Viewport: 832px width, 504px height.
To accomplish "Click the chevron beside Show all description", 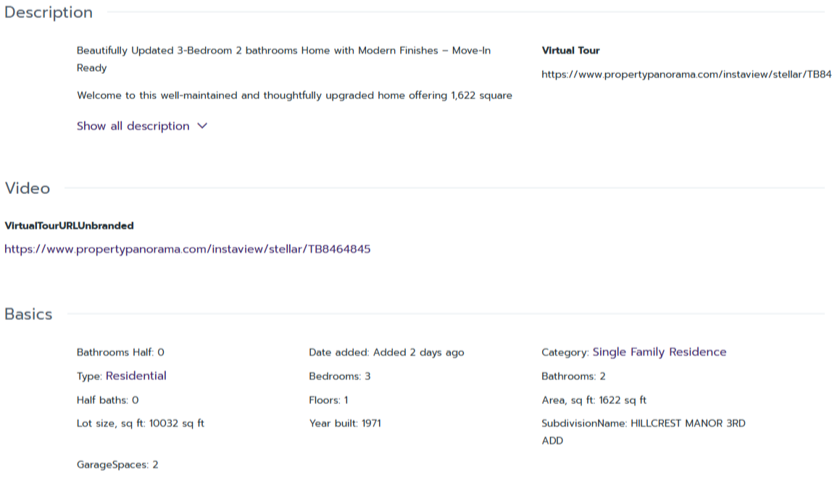I will (x=202, y=126).
